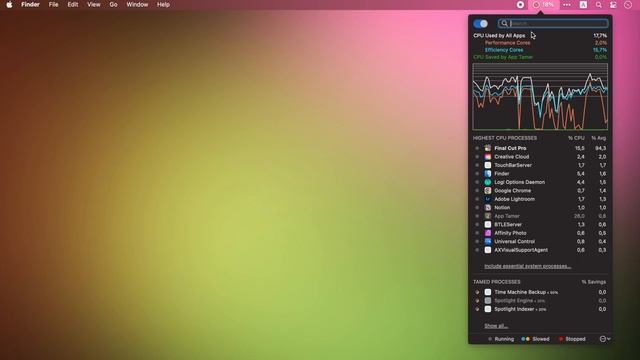
Task: Open the Apple menu
Action: click(x=9, y=5)
